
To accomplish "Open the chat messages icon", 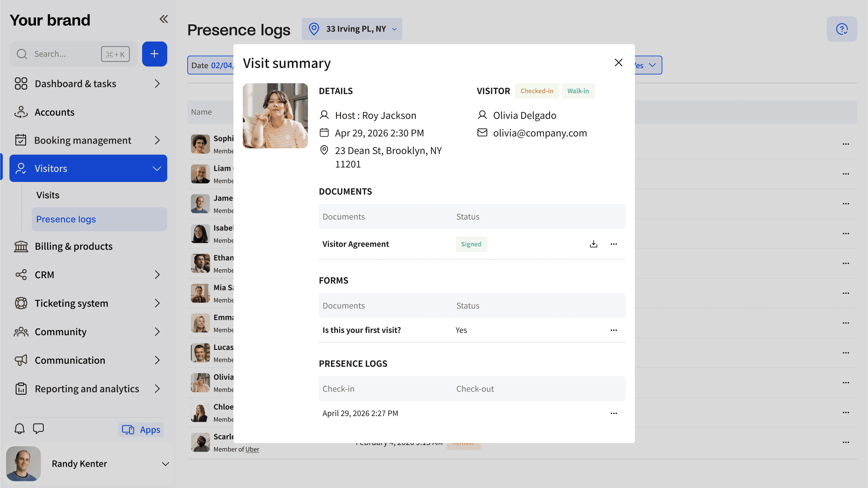I will pos(38,429).
